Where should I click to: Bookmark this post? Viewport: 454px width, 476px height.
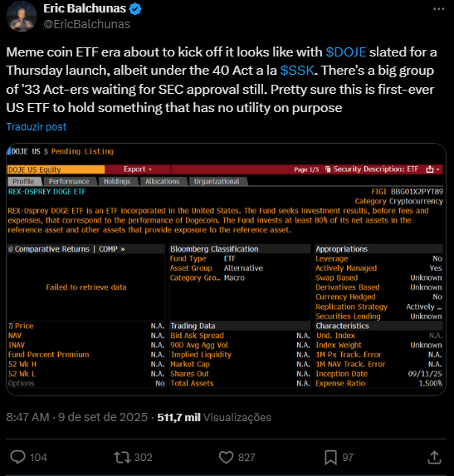point(330,457)
